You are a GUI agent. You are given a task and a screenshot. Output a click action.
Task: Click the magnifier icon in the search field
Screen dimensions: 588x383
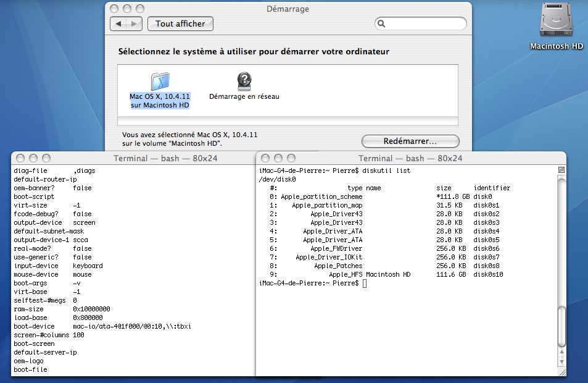point(381,23)
